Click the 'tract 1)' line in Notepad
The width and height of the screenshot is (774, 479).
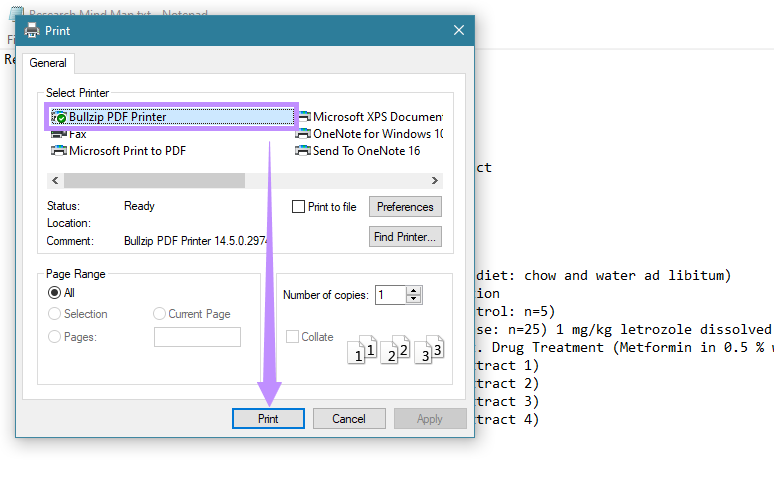point(507,365)
